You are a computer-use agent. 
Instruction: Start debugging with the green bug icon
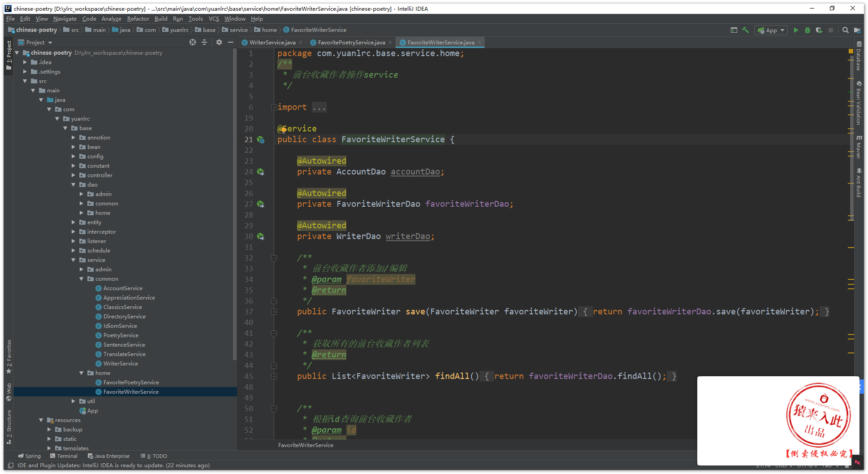tap(808, 30)
